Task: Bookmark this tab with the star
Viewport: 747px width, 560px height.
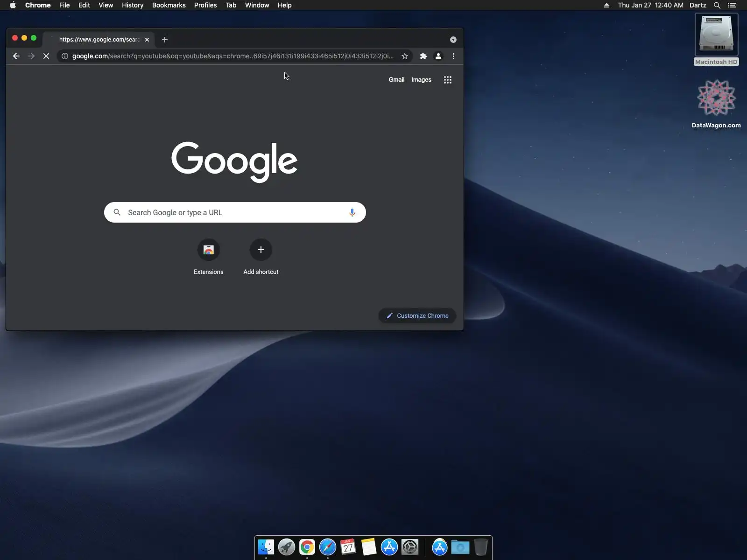Action: [405, 56]
